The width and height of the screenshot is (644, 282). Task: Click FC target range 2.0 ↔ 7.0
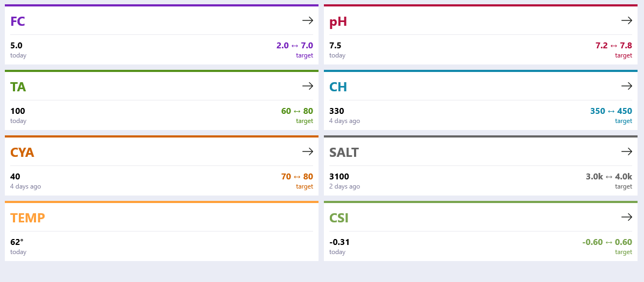coord(294,46)
